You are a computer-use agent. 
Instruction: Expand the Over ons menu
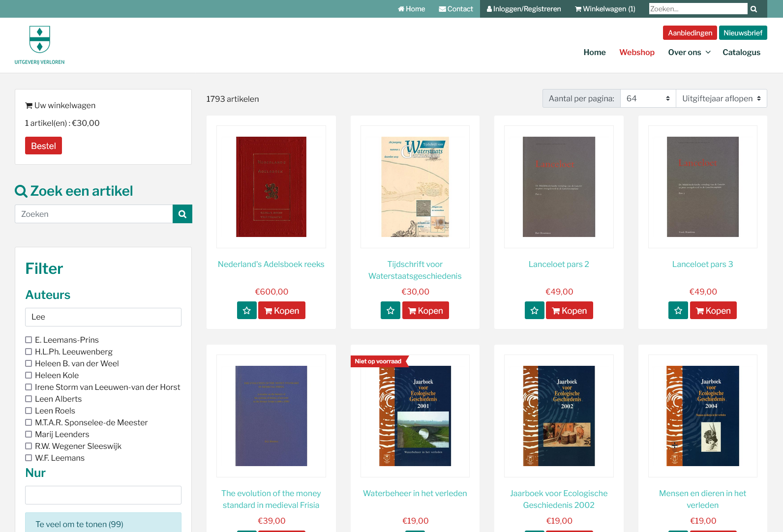(x=689, y=52)
